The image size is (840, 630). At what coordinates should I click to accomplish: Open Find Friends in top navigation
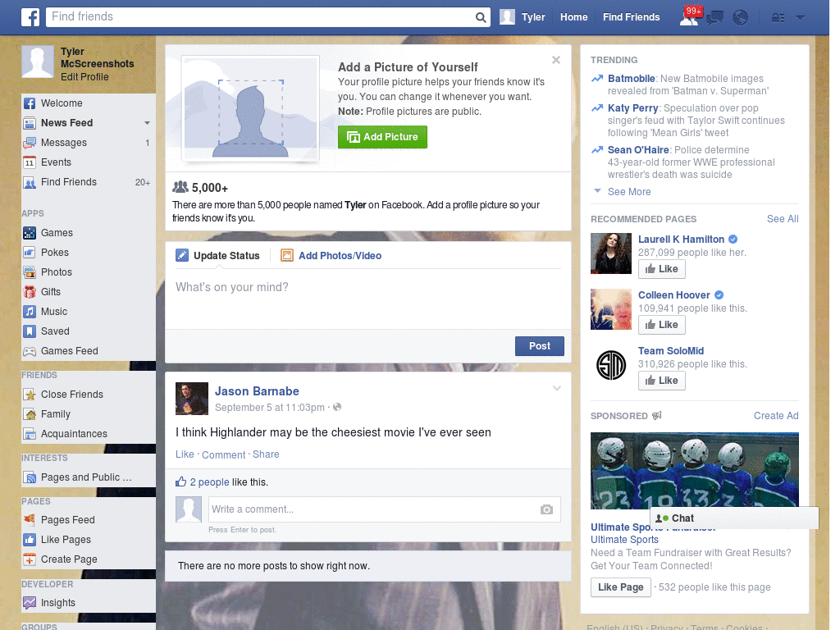631,17
